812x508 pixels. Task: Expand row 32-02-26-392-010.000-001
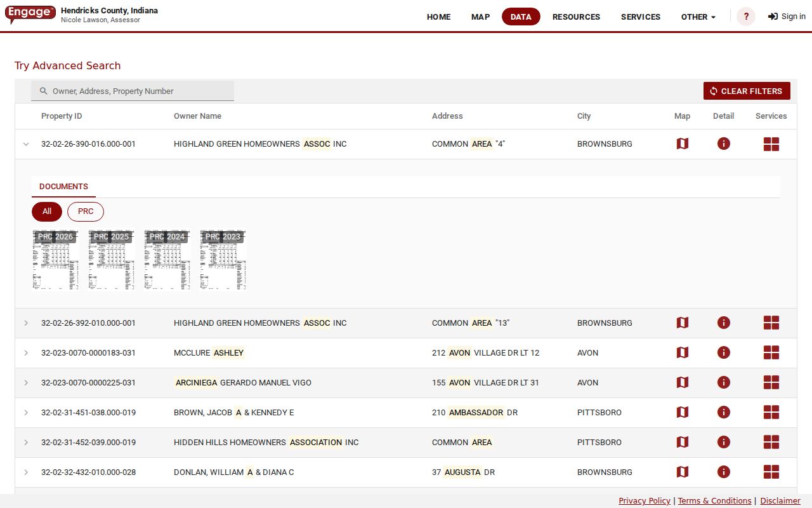(x=26, y=323)
